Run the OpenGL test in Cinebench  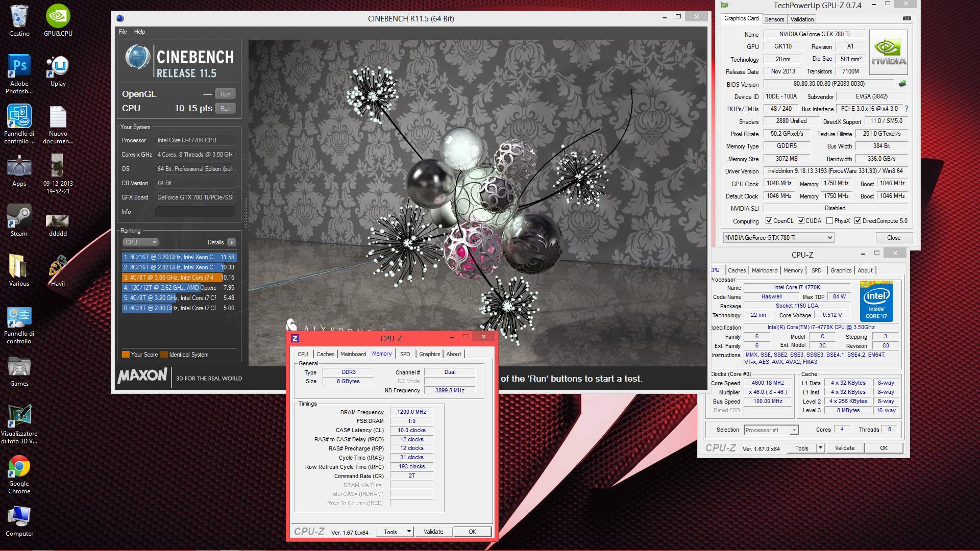click(225, 94)
